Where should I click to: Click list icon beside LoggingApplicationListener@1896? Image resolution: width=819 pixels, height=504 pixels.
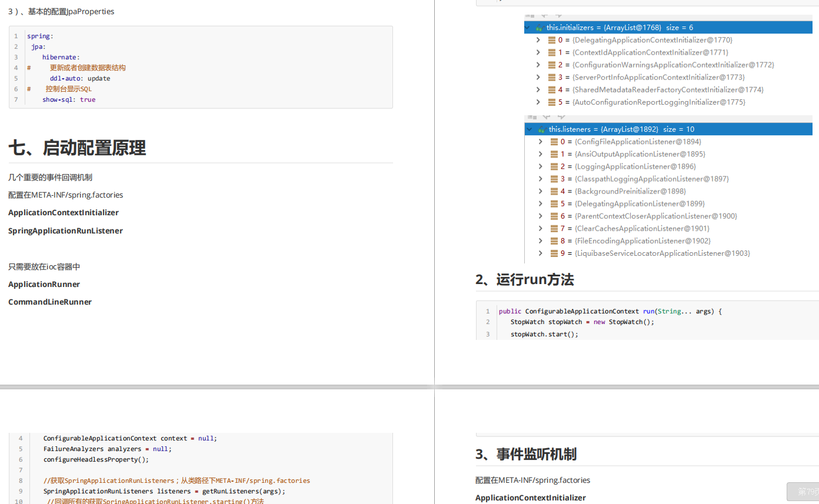[554, 166]
